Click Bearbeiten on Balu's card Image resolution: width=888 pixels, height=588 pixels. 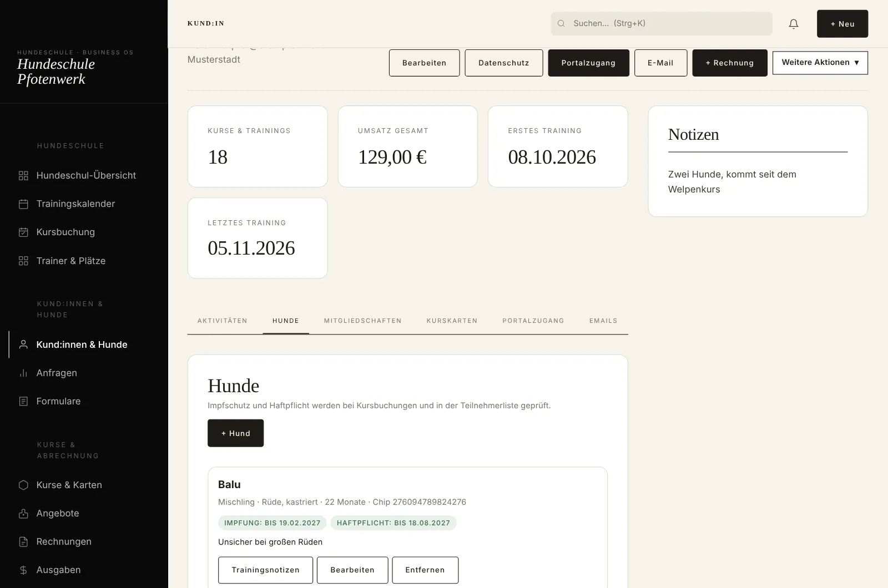click(352, 570)
